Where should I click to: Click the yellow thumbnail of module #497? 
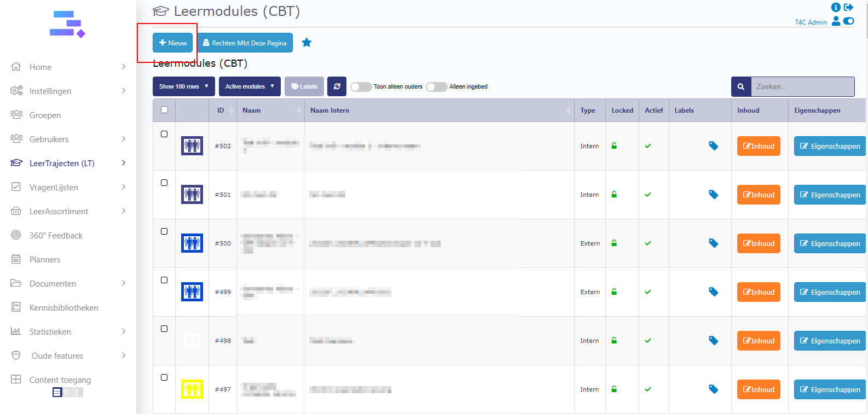[192, 389]
